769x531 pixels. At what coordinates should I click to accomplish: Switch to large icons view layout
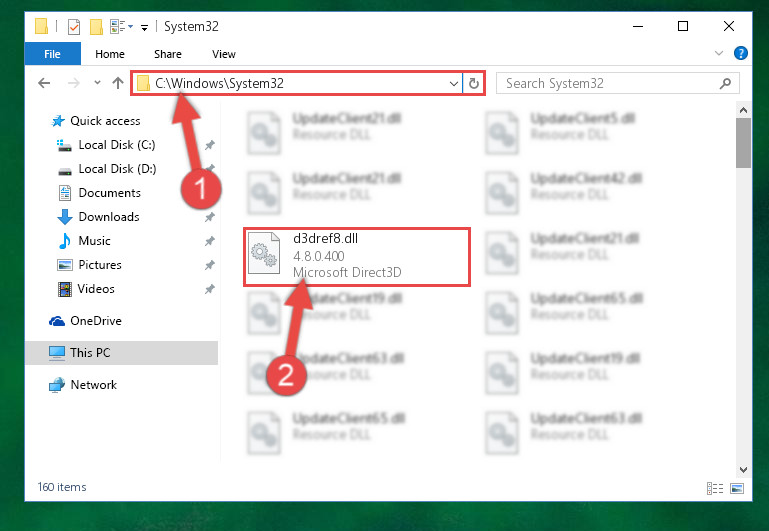click(737, 488)
